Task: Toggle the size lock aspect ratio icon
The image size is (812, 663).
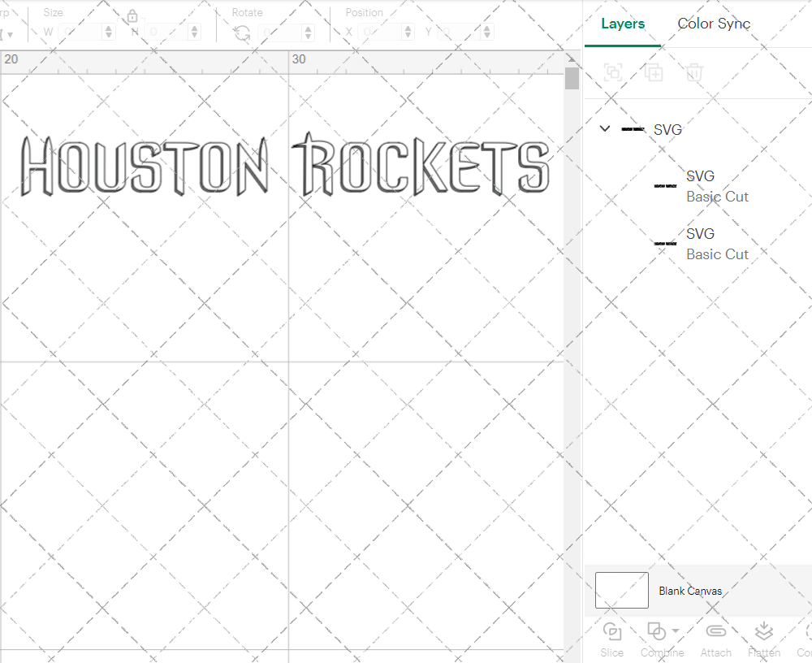Action: tap(132, 16)
